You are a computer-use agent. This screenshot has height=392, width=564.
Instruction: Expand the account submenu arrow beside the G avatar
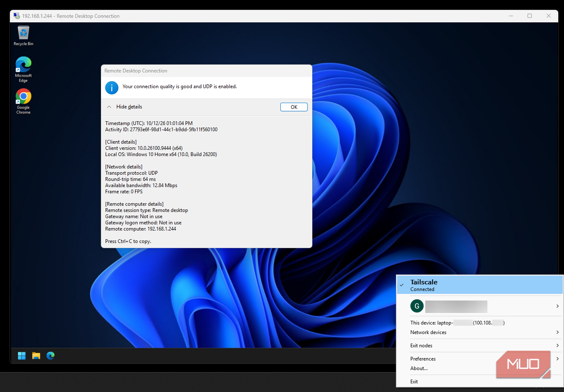pos(557,306)
